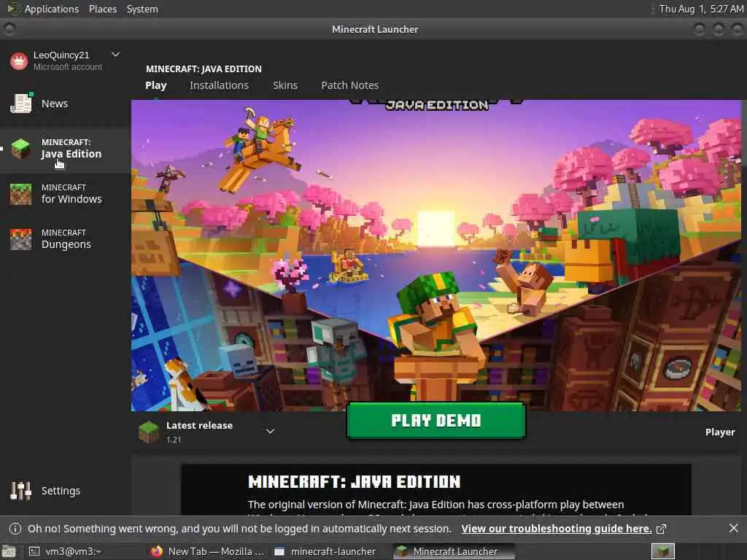Viewport: 747px width, 560px height.
Task: Click the show desktop icon in the taskbar
Action: [x=9, y=552]
